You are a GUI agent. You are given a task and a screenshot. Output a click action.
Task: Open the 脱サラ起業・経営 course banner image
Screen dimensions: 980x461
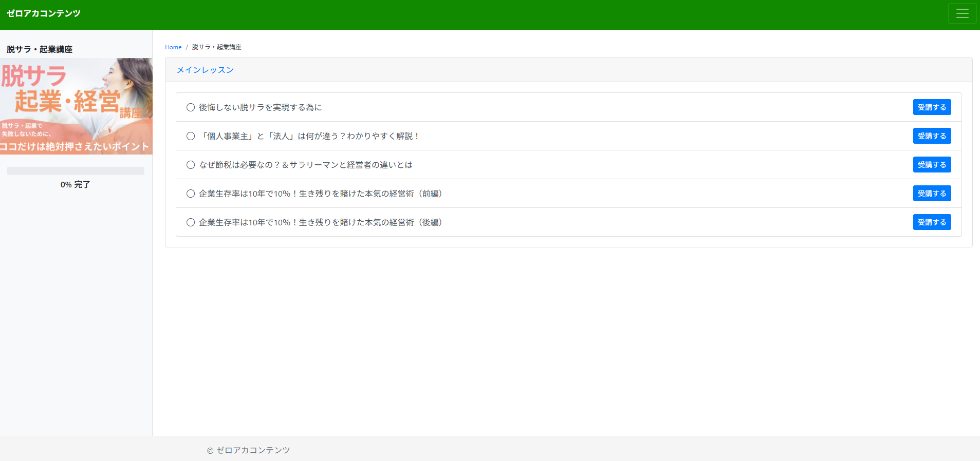[76, 106]
